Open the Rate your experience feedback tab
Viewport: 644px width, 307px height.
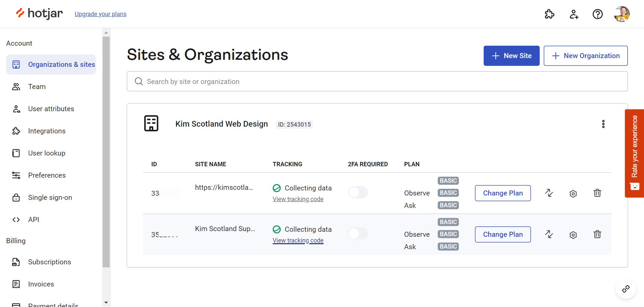pos(635,153)
